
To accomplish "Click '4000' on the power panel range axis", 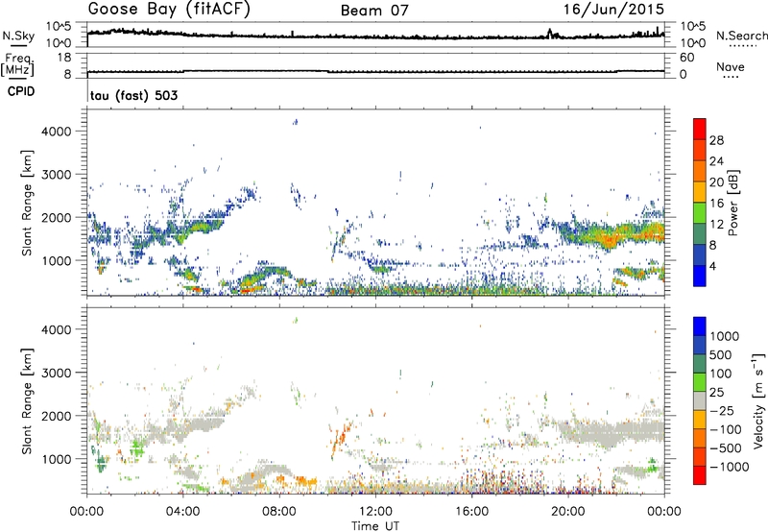I will pos(57,132).
